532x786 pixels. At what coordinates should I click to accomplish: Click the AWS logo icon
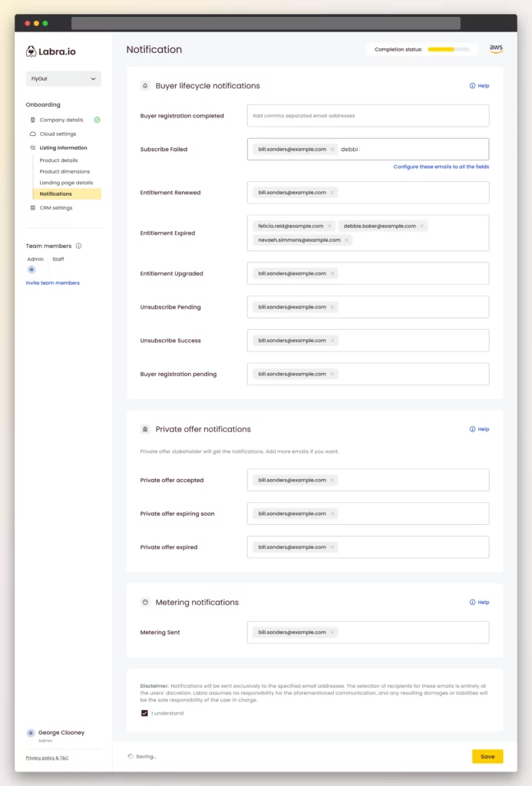click(496, 48)
